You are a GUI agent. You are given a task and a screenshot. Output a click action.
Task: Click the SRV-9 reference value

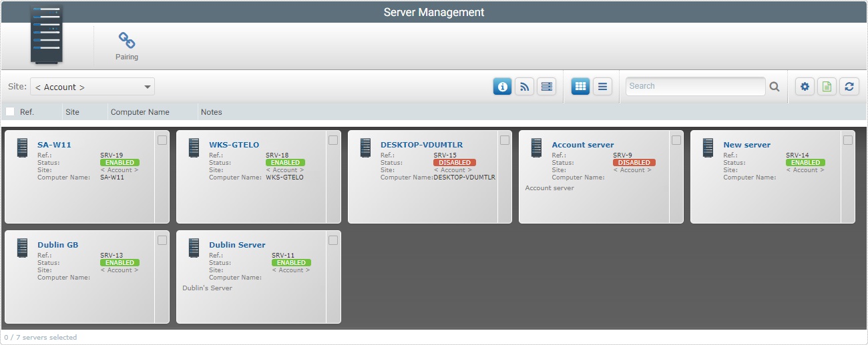coord(622,155)
